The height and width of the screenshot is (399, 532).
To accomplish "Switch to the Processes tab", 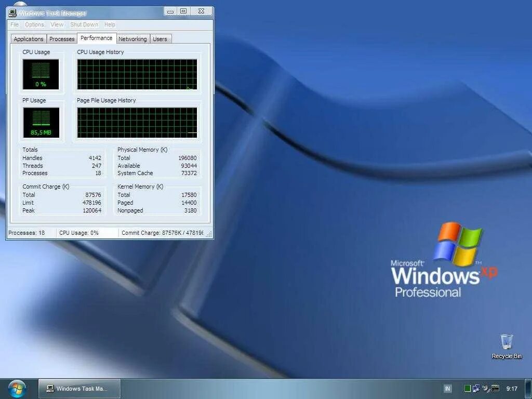I will tap(62, 39).
